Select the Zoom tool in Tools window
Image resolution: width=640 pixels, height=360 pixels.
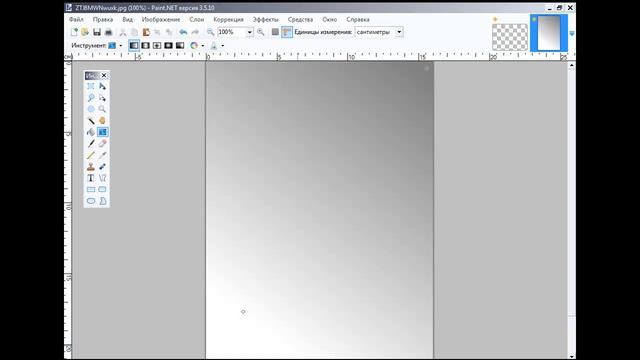(102, 109)
